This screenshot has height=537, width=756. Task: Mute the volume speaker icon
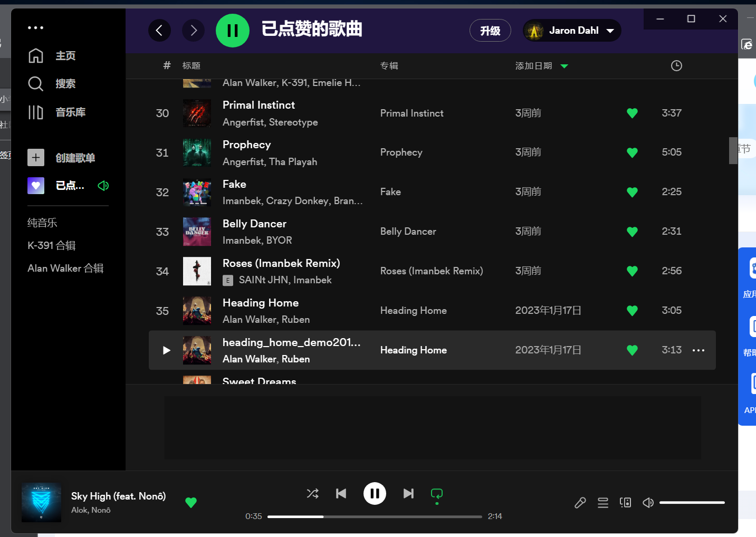[648, 503]
